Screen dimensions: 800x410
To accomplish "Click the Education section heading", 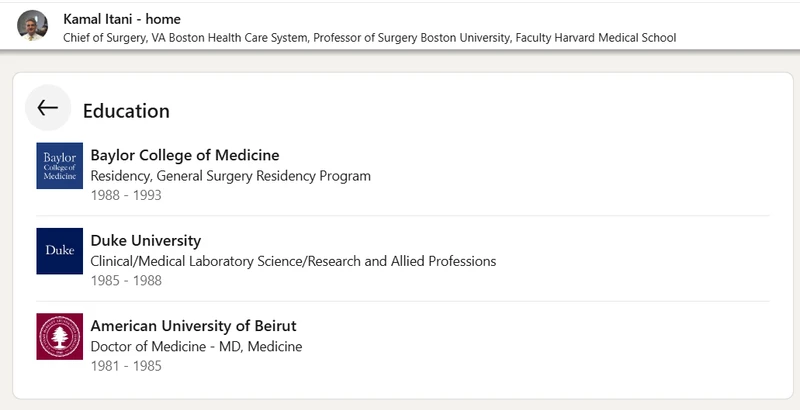I will pos(126,110).
